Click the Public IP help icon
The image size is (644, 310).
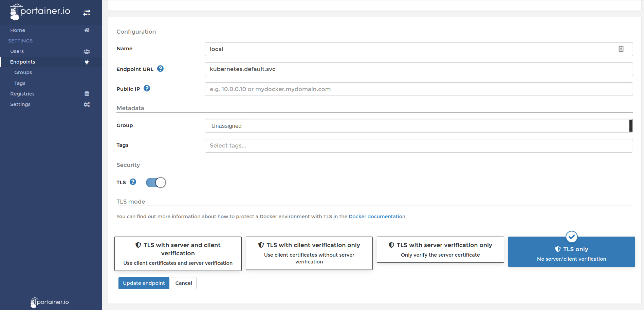tap(147, 88)
